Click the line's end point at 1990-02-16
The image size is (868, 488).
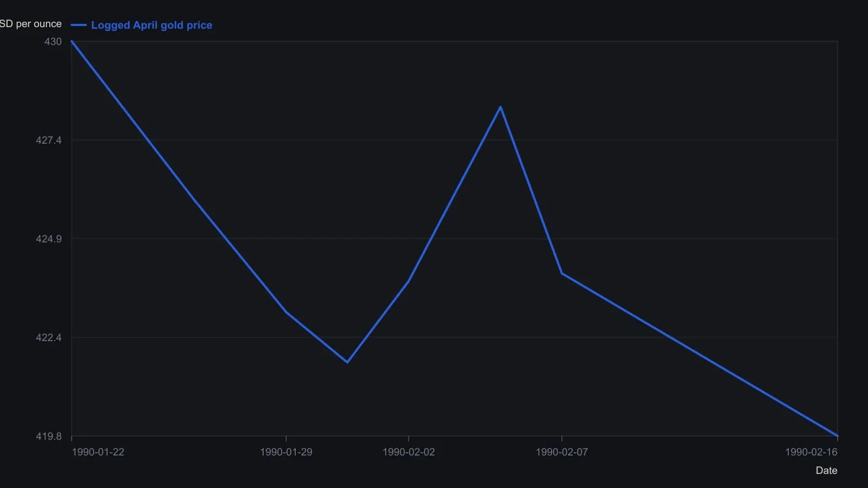(838, 435)
